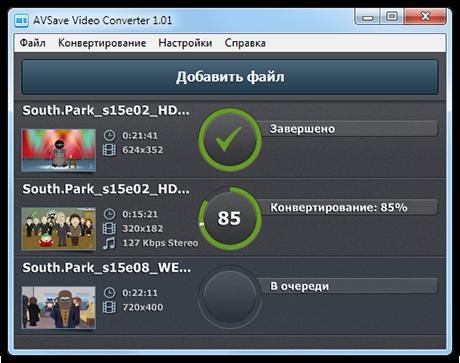The height and width of the screenshot is (363, 460).
Task: Click the film icon beside 720x400
Action: click(x=109, y=307)
